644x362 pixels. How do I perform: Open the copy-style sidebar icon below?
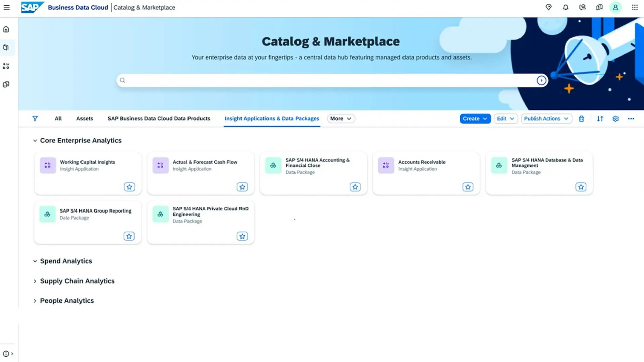pyautogui.click(x=6, y=84)
